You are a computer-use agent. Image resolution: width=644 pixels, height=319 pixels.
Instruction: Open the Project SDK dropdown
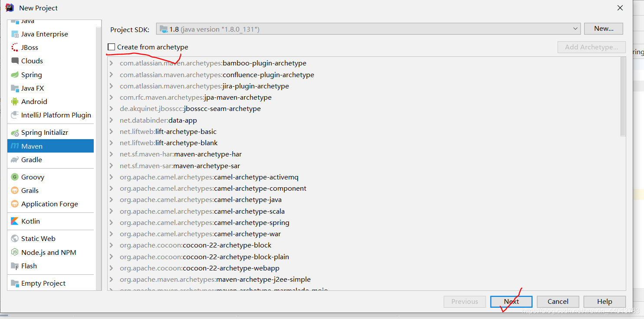coord(368,29)
